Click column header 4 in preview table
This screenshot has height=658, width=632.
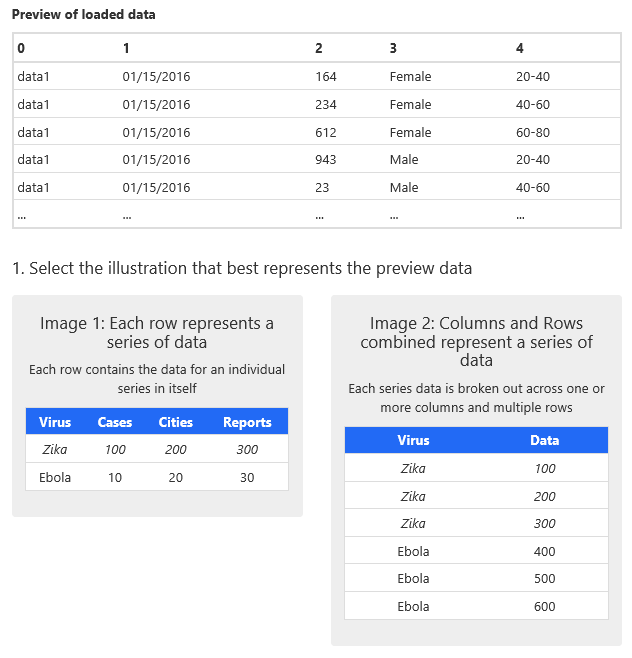click(x=520, y=48)
